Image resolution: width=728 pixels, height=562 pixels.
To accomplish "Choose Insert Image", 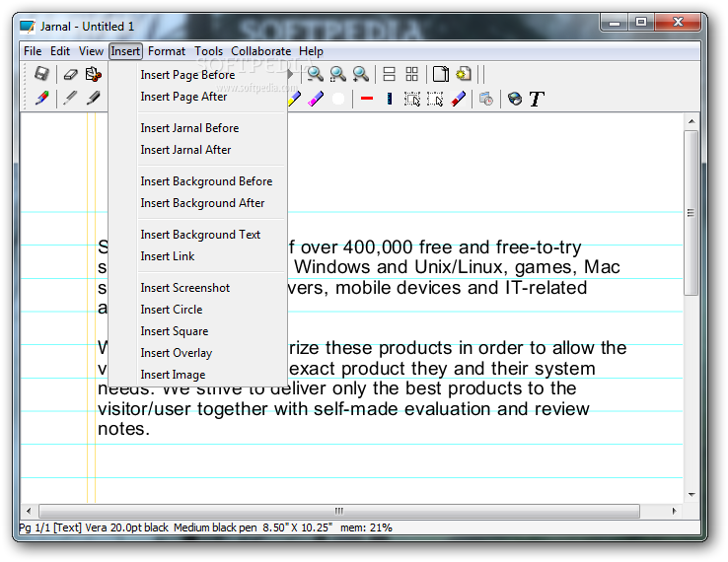I will tap(198, 375).
